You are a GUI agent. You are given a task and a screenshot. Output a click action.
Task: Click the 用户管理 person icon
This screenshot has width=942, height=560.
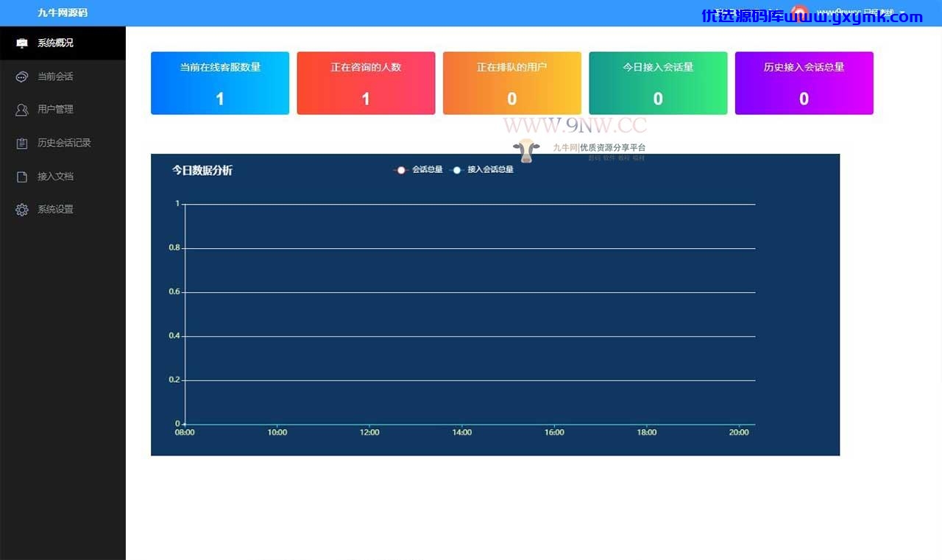point(22,110)
